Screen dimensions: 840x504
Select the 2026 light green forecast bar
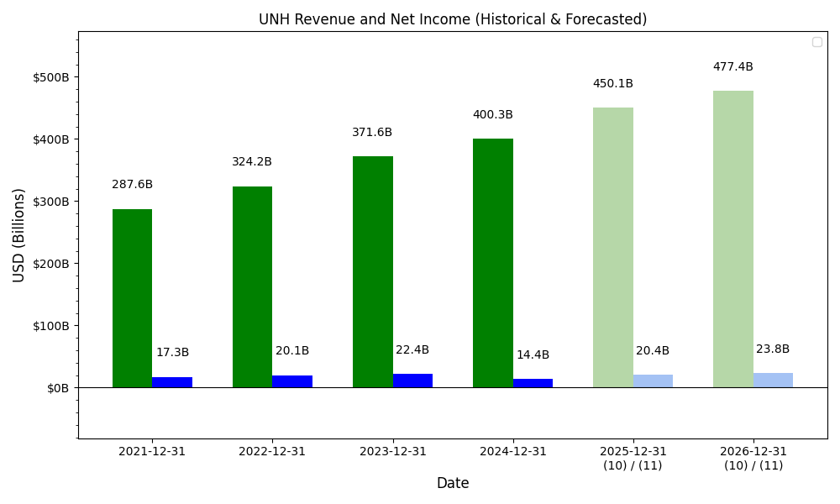(x=733, y=239)
